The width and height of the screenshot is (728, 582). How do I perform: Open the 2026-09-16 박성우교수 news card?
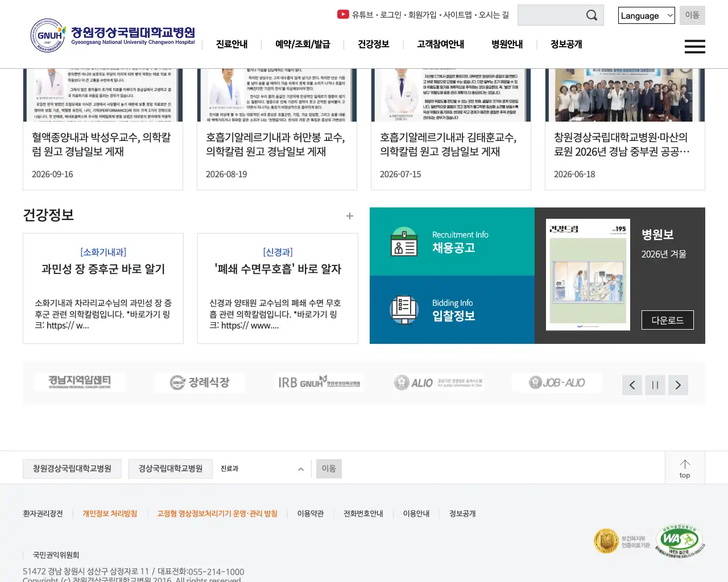(103, 129)
